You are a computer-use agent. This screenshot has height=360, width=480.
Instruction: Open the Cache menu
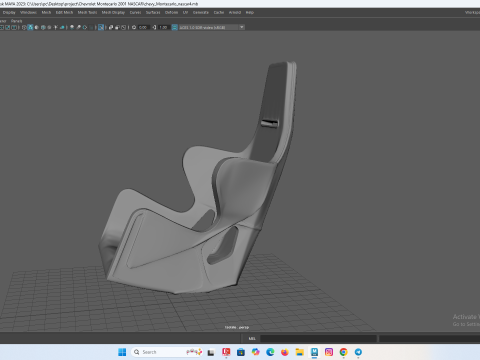pyautogui.click(x=219, y=12)
